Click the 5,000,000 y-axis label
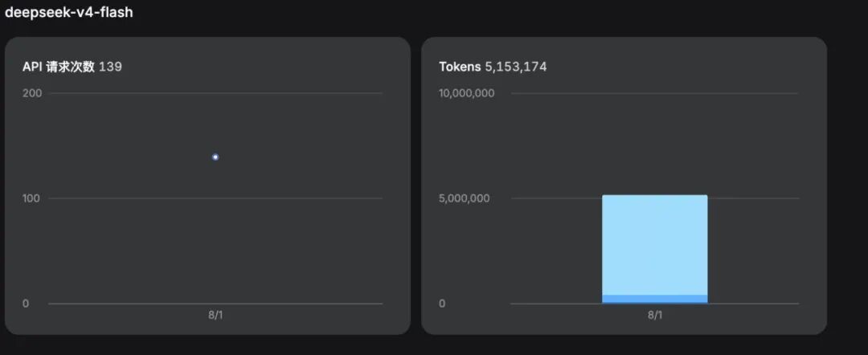Viewport: 868px width, 355px height. pos(465,198)
